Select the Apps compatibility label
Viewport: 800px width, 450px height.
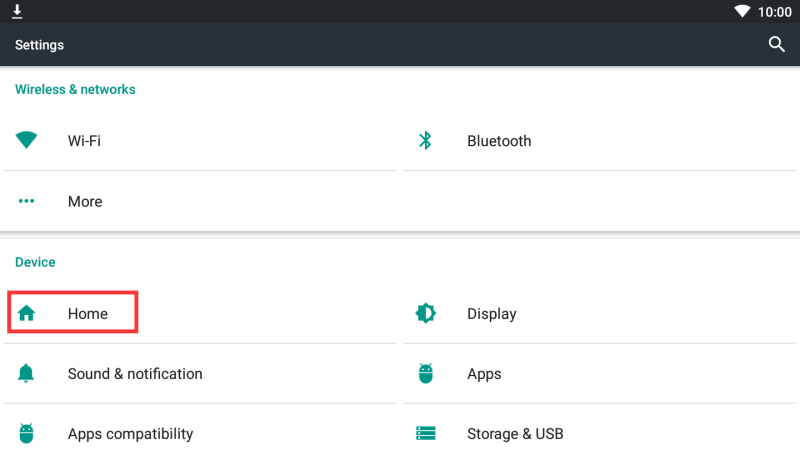tap(130, 434)
